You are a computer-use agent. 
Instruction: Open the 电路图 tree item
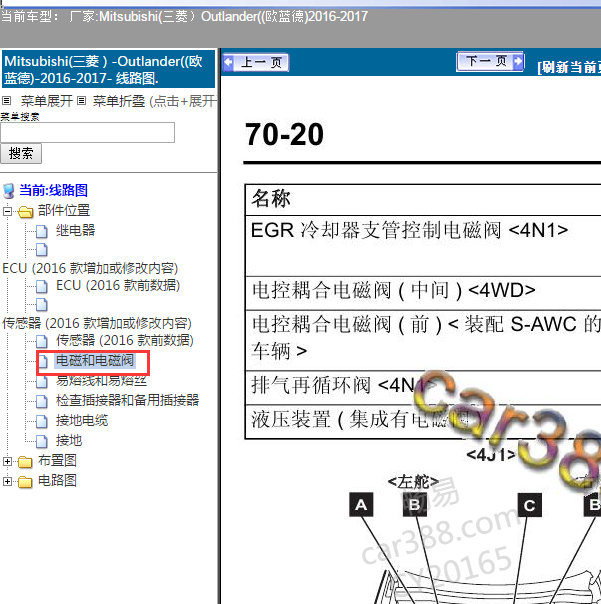click(x=57, y=480)
